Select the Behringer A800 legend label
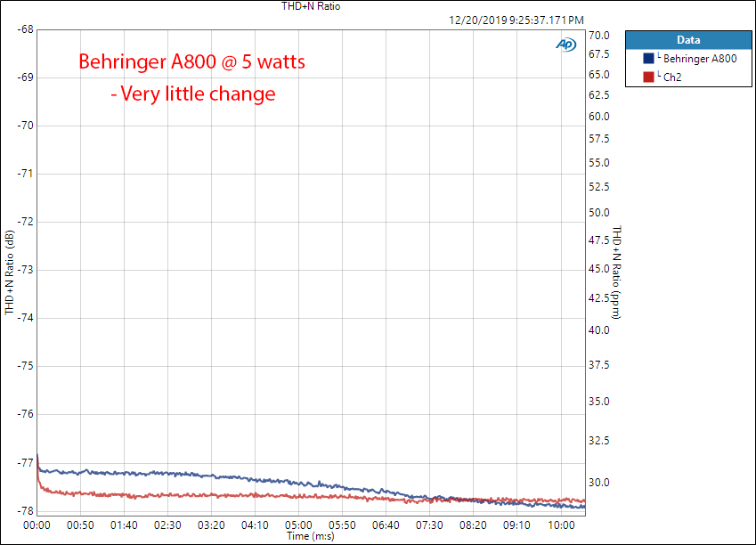The height and width of the screenshot is (545, 756). pos(700,59)
